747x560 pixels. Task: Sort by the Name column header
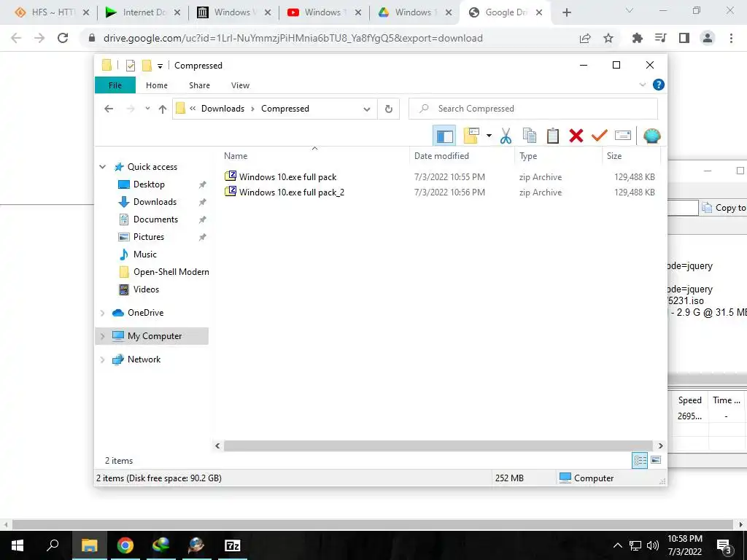click(314, 156)
